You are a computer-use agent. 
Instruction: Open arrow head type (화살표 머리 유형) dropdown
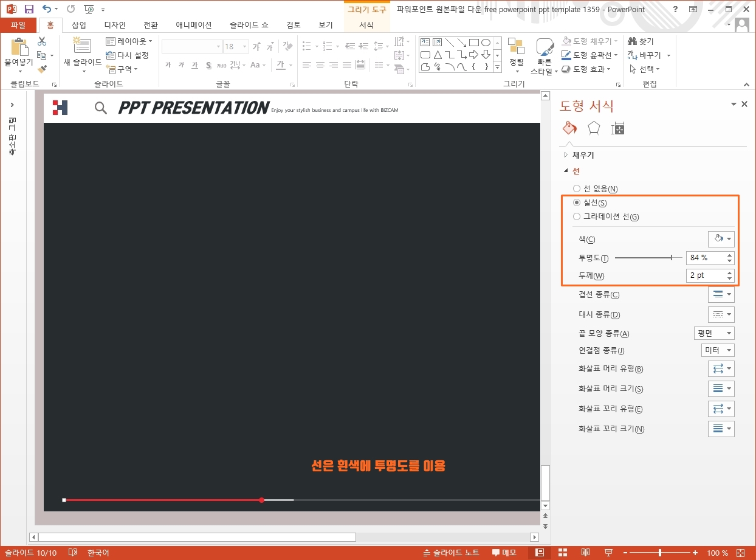[x=721, y=368]
